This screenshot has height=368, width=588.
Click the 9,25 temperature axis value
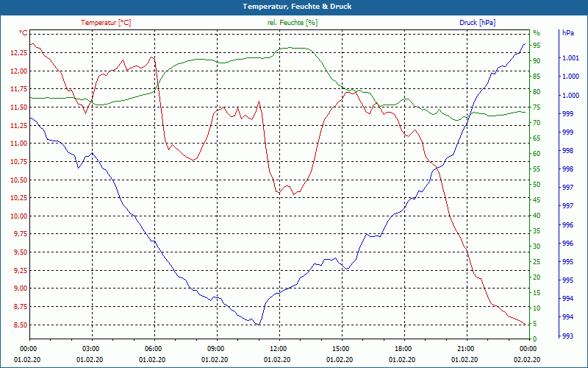coord(21,270)
